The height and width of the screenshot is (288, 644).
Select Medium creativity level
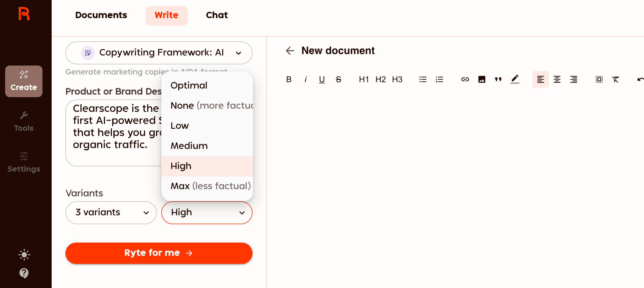[x=207, y=146]
